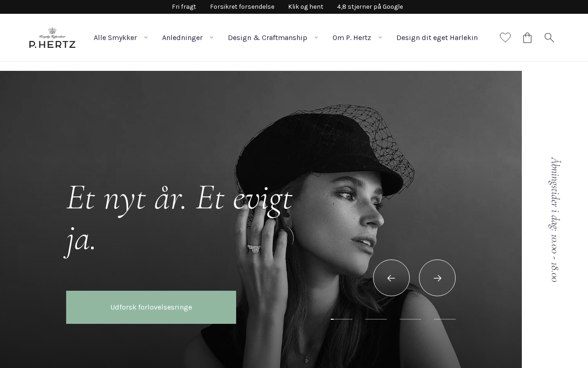Click the P. Hertz logo
This screenshot has height=368, width=588.
pyautogui.click(x=52, y=38)
